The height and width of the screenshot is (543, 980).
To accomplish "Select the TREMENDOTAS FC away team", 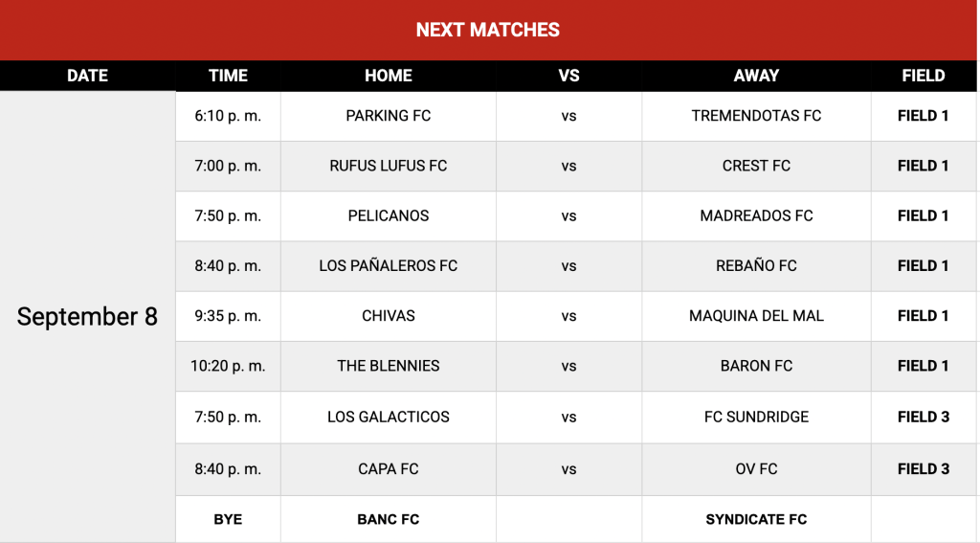I will [756, 116].
